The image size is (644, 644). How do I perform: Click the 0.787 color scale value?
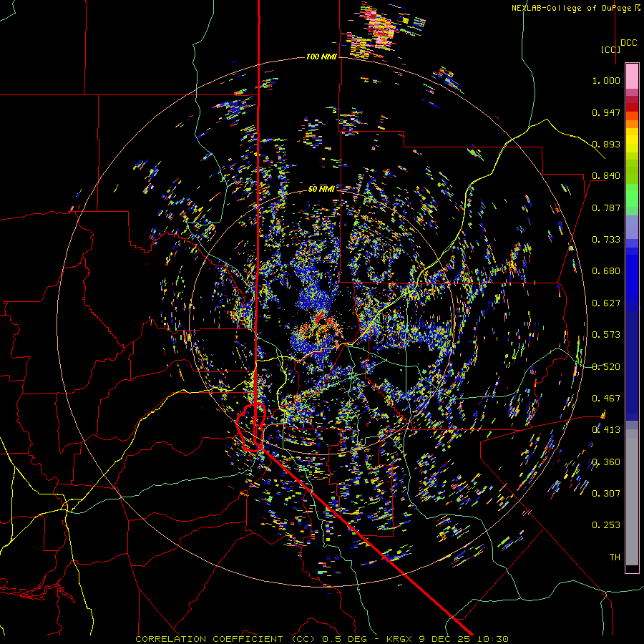point(606,208)
